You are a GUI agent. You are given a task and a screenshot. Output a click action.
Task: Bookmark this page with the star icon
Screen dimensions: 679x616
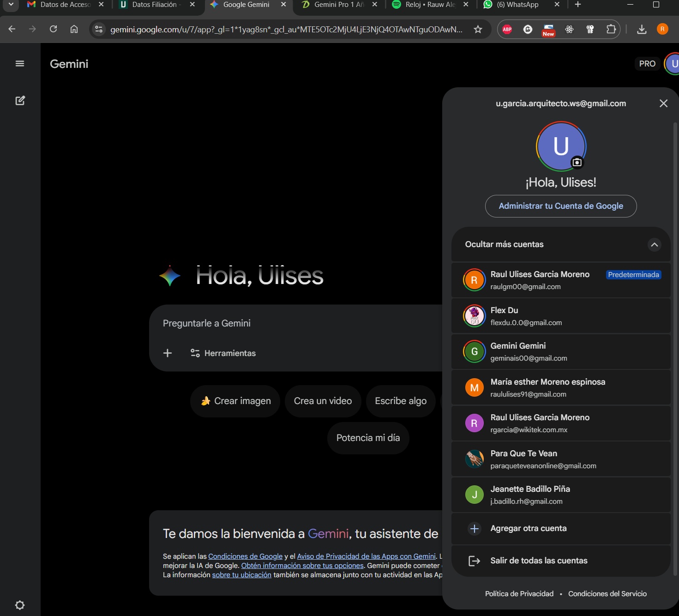pos(478,30)
